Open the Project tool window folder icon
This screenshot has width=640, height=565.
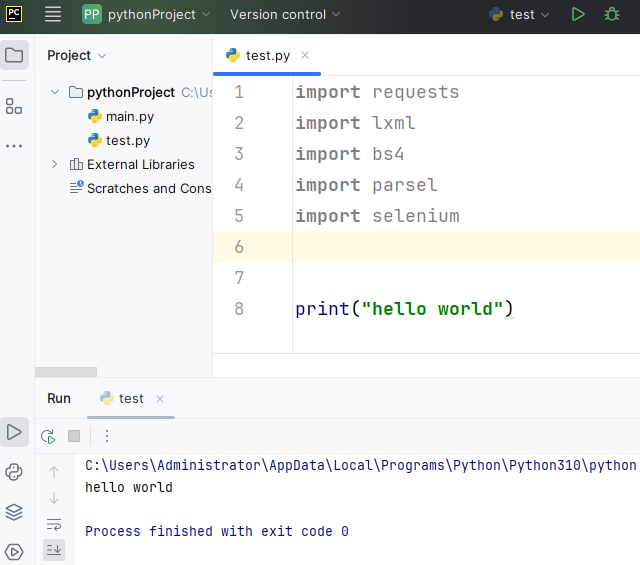tap(14, 55)
